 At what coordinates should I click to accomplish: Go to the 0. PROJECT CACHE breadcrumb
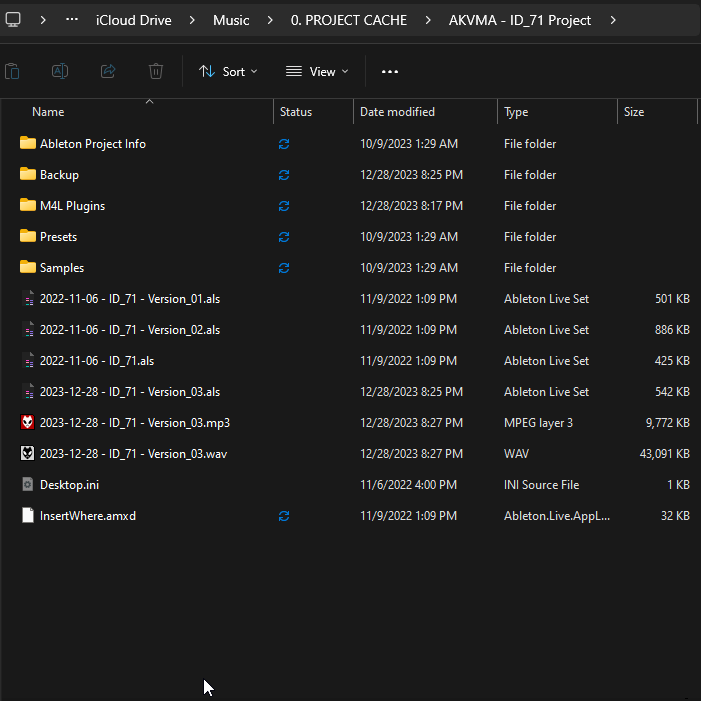[349, 20]
